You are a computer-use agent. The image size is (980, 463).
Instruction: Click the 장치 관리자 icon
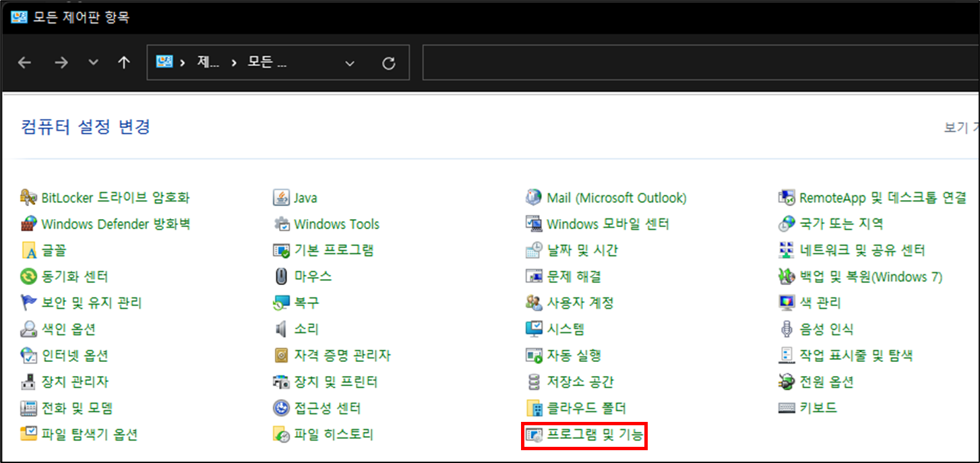tap(28, 381)
